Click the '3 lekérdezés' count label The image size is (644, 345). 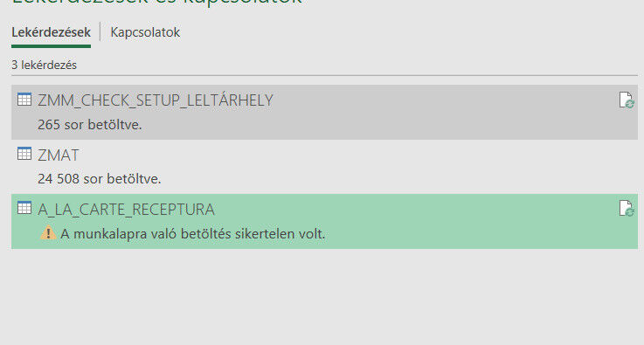click(44, 65)
